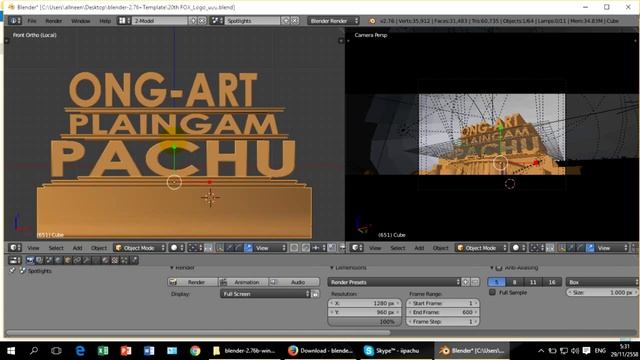
Task: Click the lock interface icon beside Full Screen
Action: 316,294
